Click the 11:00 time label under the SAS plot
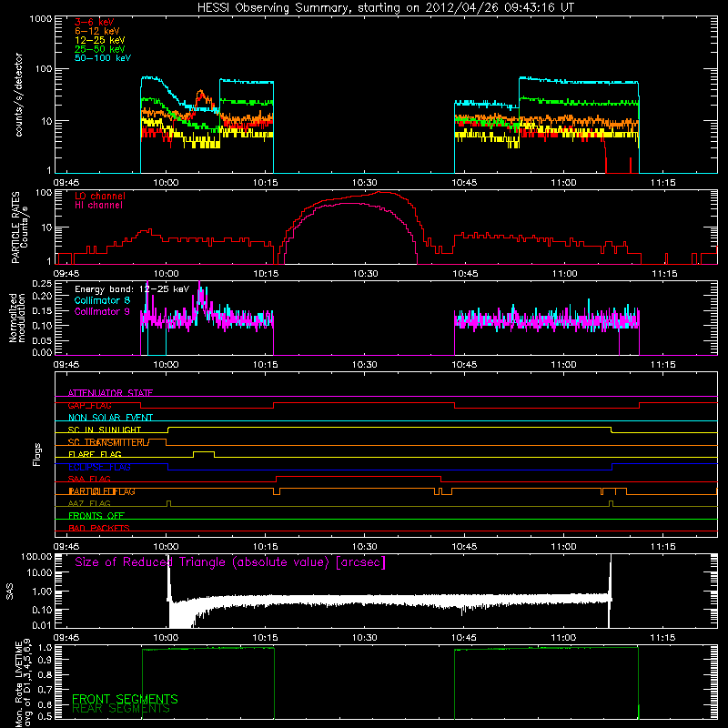This screenshot has width=728, height=728. (x=563, y=638)
